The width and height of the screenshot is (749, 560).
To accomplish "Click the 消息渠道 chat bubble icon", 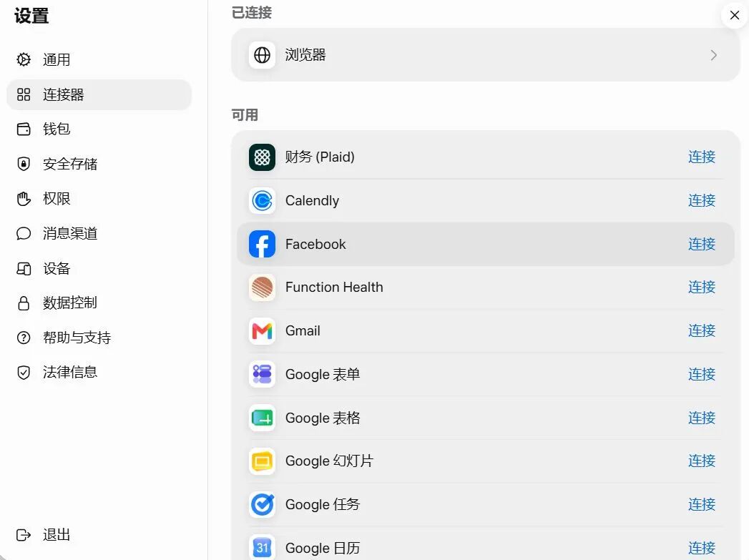I will (24, 233).
